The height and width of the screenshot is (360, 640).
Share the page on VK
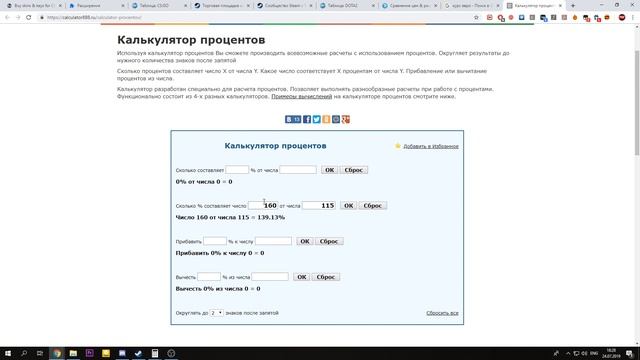pyautogui.click(x=293, y=119)
